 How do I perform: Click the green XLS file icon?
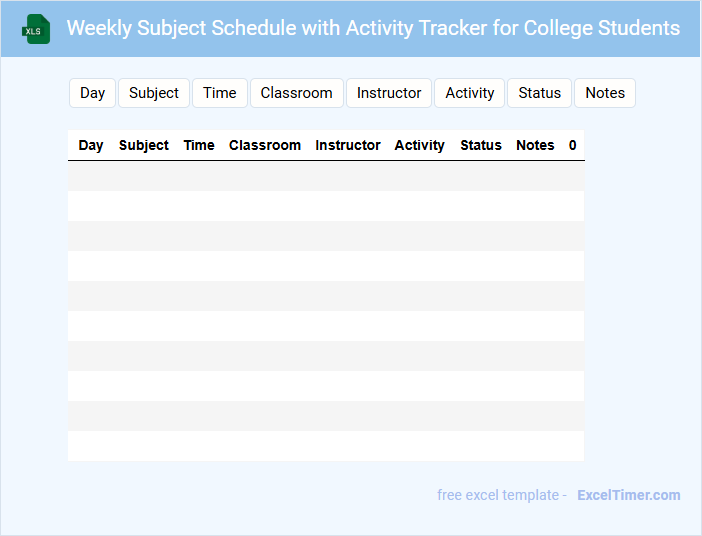pyautogui.click(x=37, y=29)
